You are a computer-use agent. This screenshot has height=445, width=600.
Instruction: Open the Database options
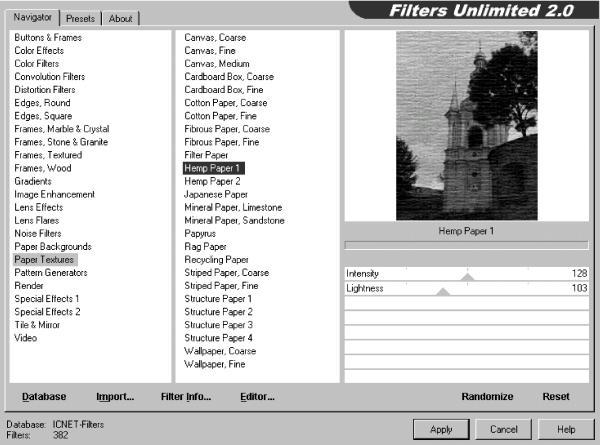[44, 397]
